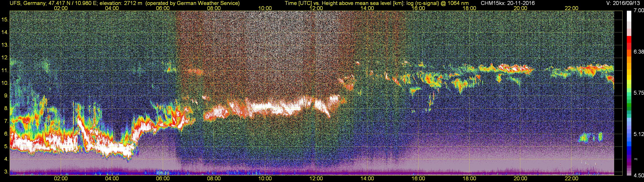Click the "14:00" label on the bottom time axis
Viewport: 644px width, 182px height.
[367, 179]
